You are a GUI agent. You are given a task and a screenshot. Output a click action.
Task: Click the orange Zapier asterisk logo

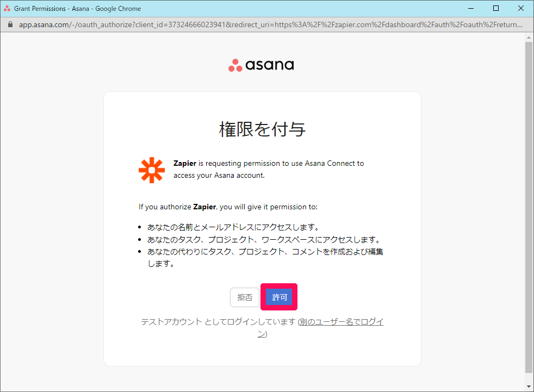point(151,170)
